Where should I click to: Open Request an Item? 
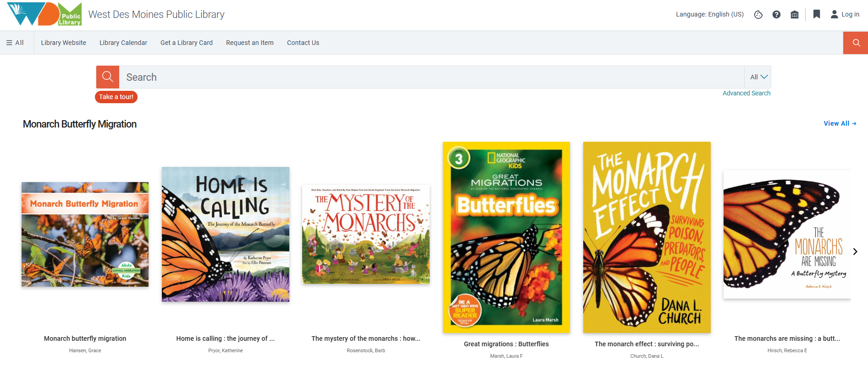tap(250, 43)
